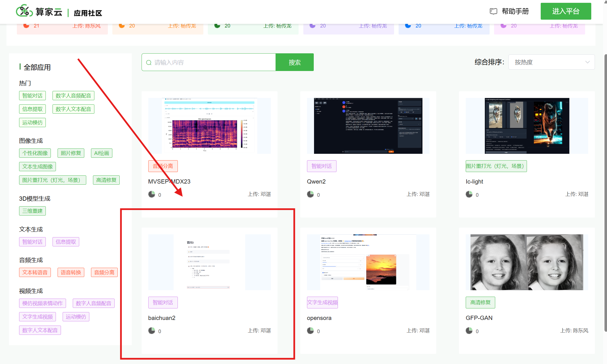Filter by 三维重建 tag

tap(32, 211)
